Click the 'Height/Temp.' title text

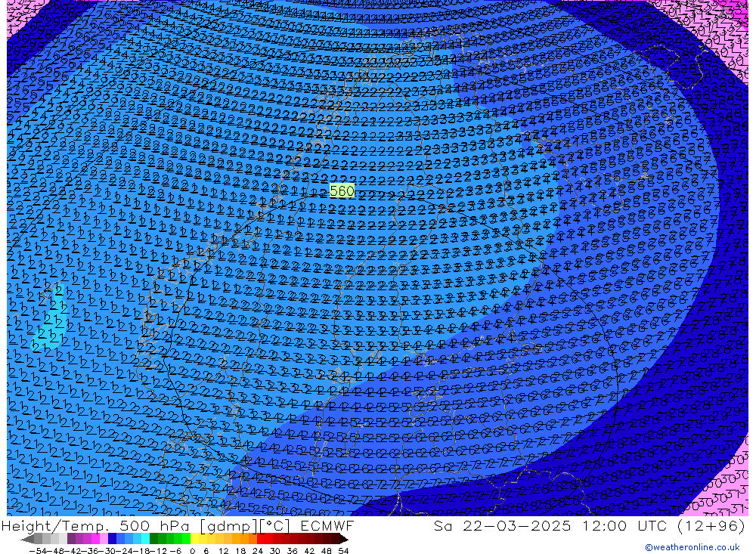pyautogui.click(x=57, y=525)
